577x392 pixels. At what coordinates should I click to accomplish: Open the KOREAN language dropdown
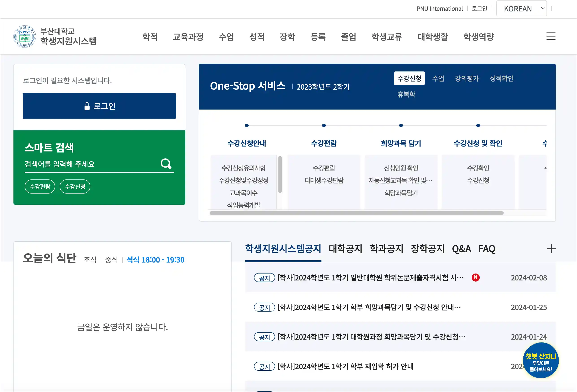point(521,9)
